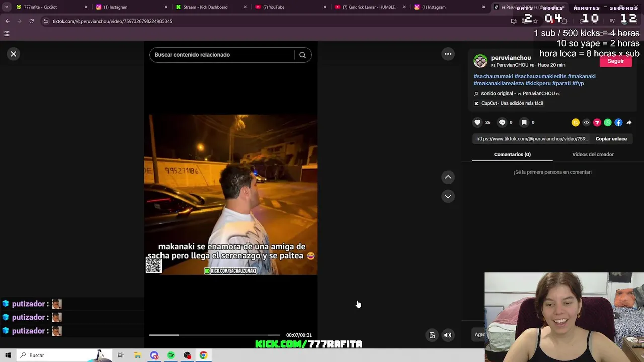
Task: Open the #parati hashtag
Action: (561, 83)
